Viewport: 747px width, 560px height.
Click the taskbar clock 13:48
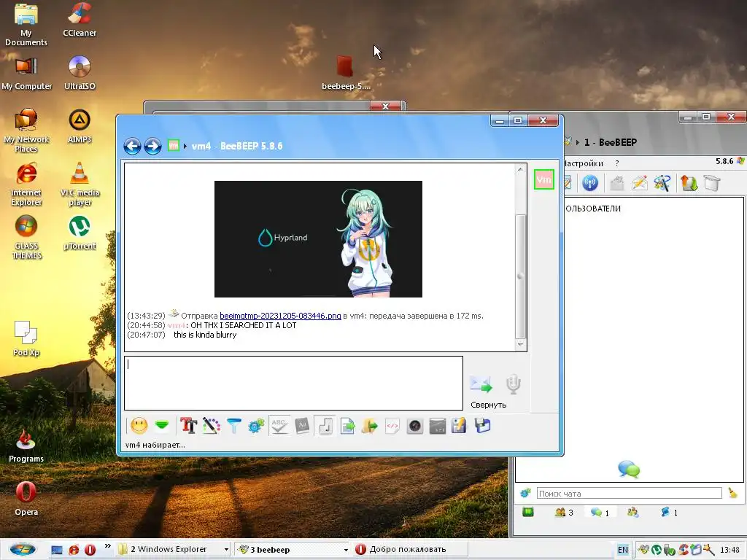(x=729, y=550)
